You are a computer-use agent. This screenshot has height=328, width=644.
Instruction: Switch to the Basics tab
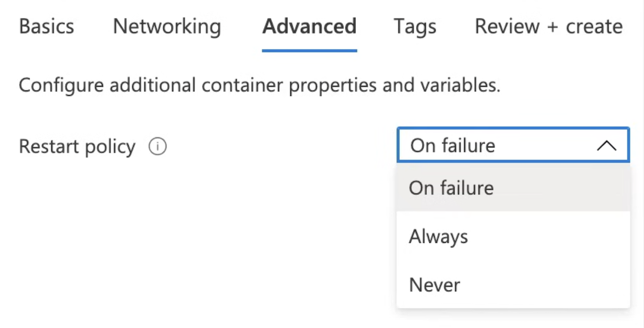(x=46, y=26)
